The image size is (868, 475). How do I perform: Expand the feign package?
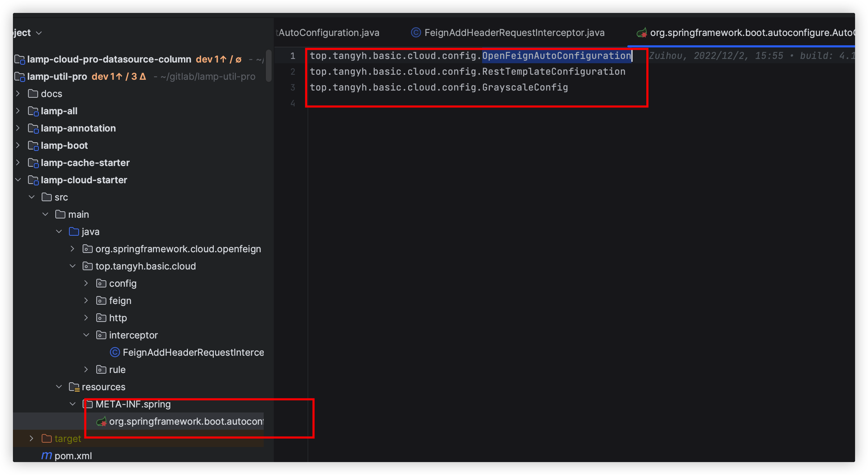[x=86, y=301]
